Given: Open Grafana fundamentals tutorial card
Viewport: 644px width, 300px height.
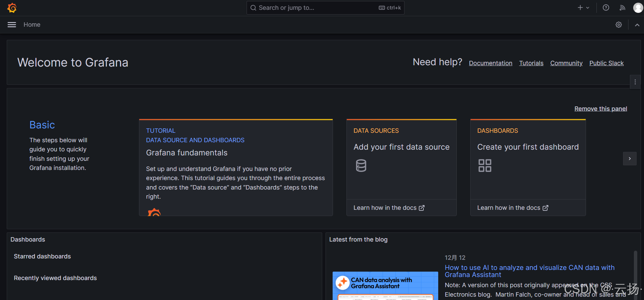Looking at the screenshot, I should pyautogui.click(x=236, y=168).
